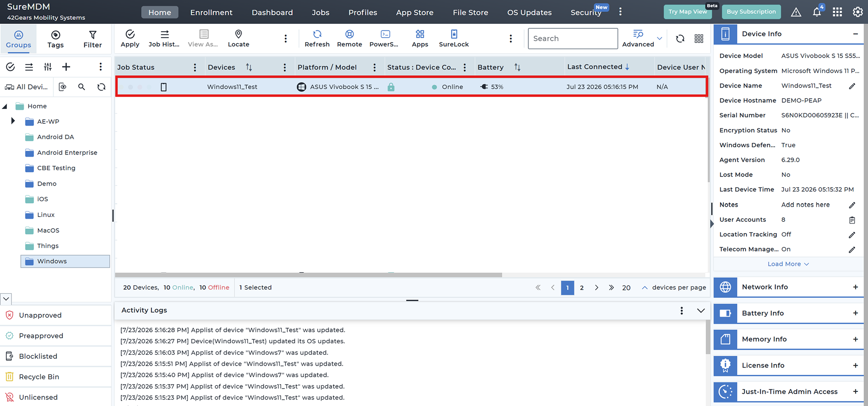The height and width of the screenshot is (406, 868).
Task: Open the column chooser grid icon
Action: pos(699,38)
